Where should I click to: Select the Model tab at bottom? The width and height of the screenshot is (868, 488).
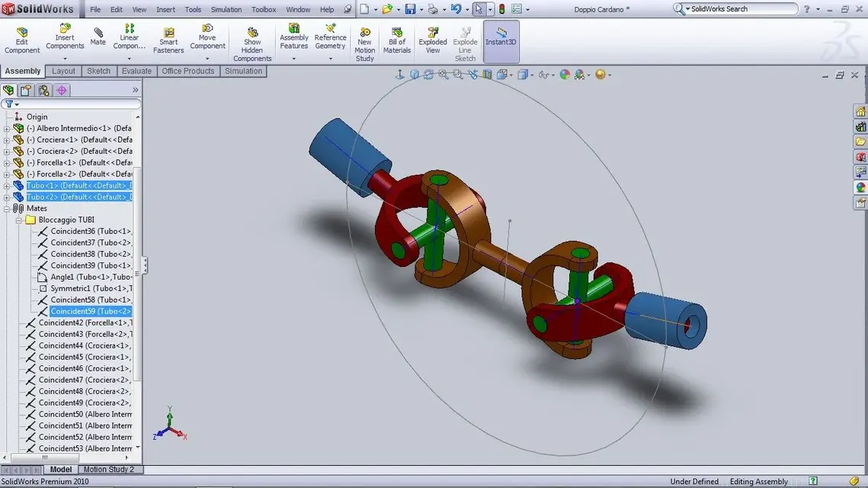tap(60, 469)
